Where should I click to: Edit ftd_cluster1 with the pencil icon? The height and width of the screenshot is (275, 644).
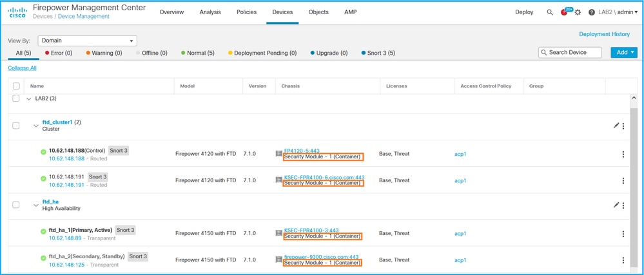[616, 126]
